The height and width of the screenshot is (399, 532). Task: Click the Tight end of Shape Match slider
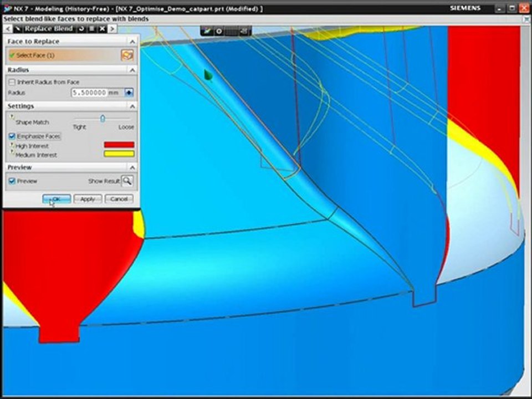pos(79,127)
